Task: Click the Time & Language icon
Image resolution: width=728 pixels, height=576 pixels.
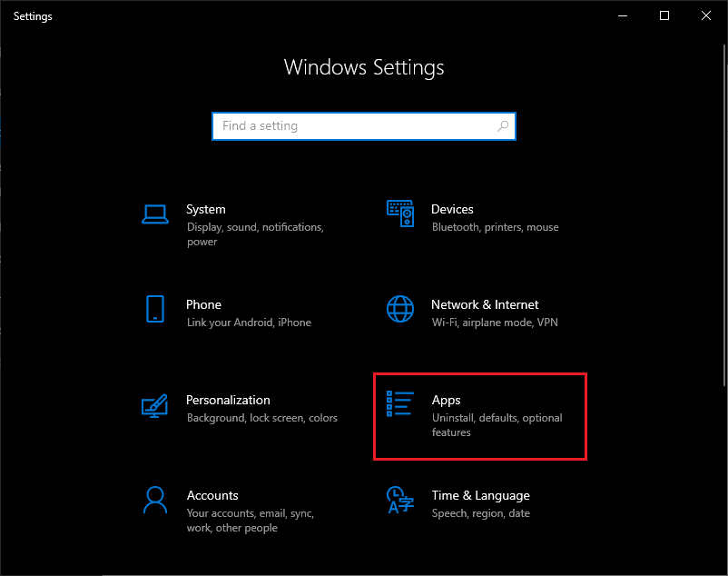Action: [x=399, y=500]
